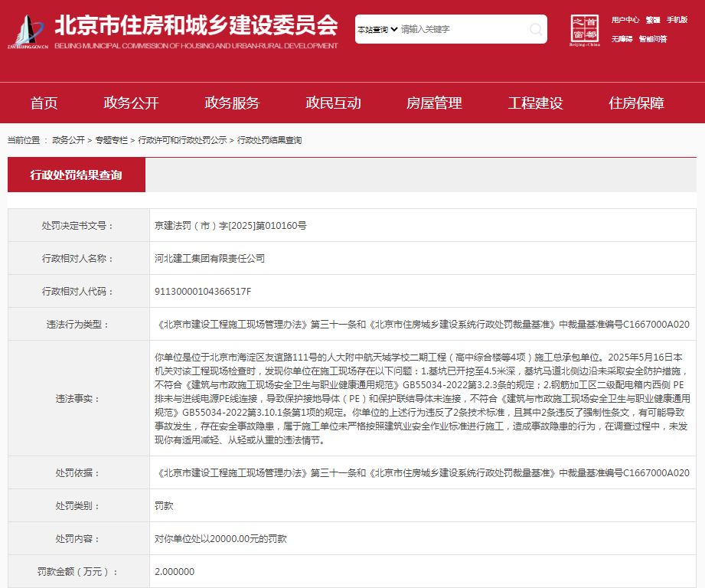Open the 本站查询 search scope dropdown
The width and height of the screenshot is (705, 588).
pos(377,29)
